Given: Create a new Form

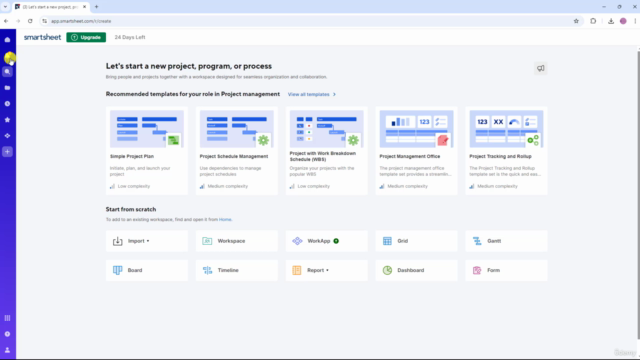Looking at the screenshot, I should tap(506, 270).
